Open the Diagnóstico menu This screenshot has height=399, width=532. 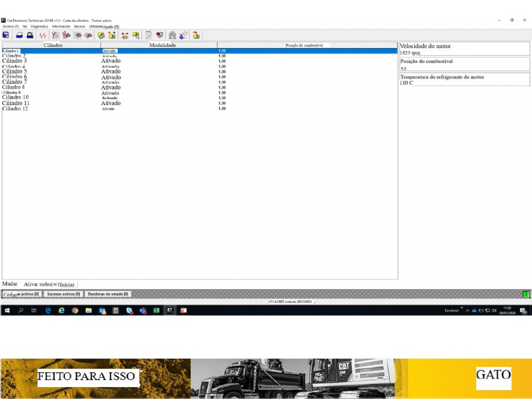coord(39,27)
